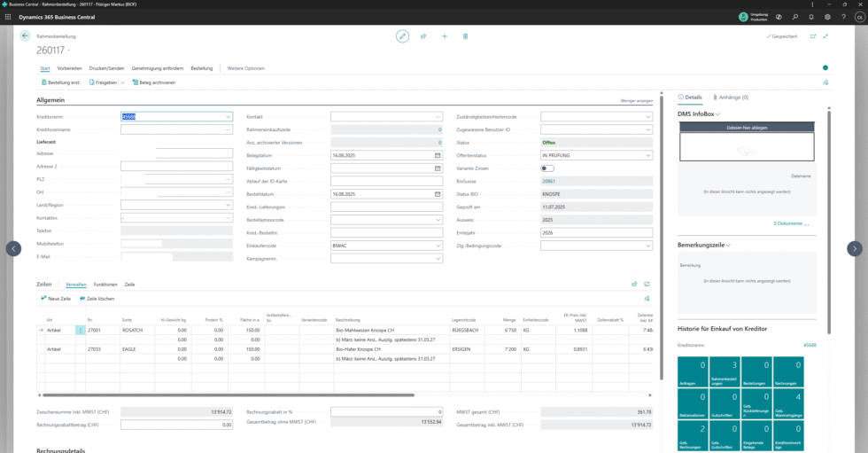Click the back arrow next to Rahmenbestellung
Viewport: 868px width, 453px height.
[x=25, y=36]
